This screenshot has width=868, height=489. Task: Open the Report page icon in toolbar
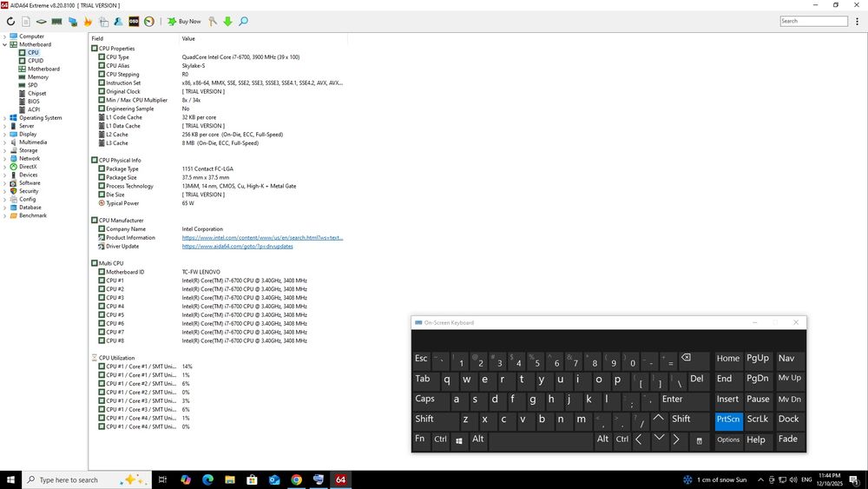pyautogui.click(x=26, y=22)
